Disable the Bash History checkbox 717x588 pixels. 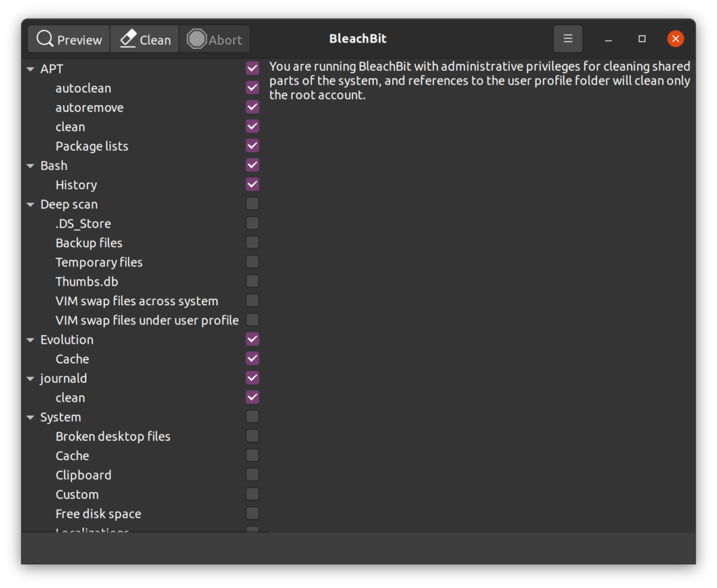pos(253,184)
